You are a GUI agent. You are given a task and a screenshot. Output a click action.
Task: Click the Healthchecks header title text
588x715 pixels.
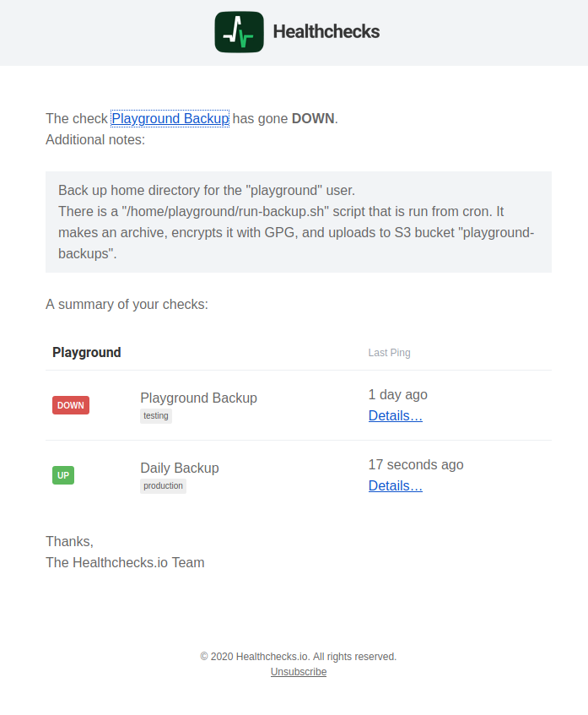[326, 32]
